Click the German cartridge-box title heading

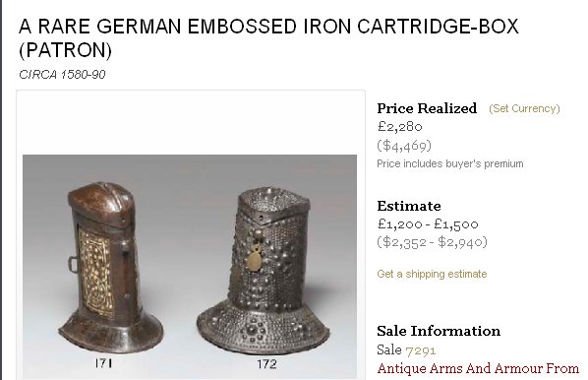268,38
